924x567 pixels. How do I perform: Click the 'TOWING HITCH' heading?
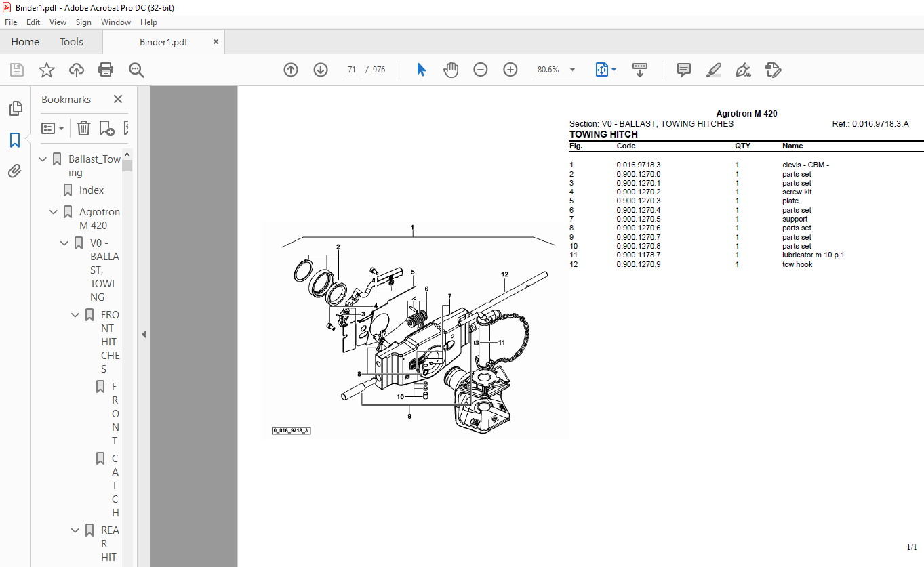point(603,134)
